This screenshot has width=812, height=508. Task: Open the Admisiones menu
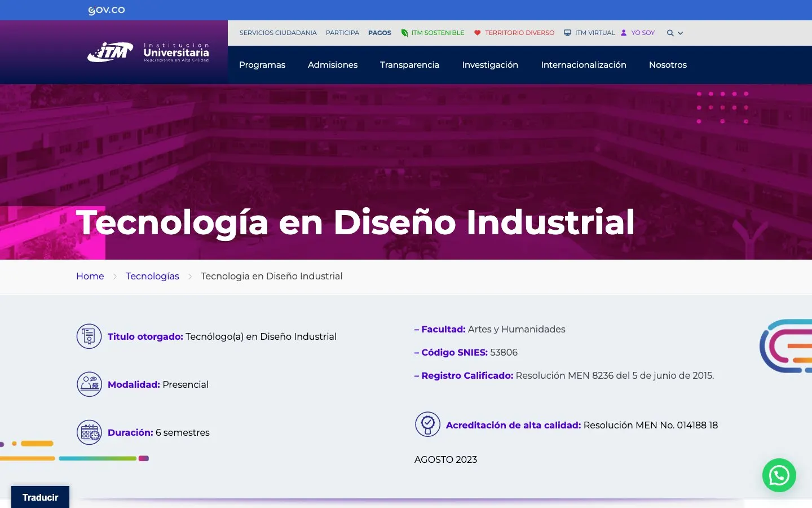[x=333, y=65]
